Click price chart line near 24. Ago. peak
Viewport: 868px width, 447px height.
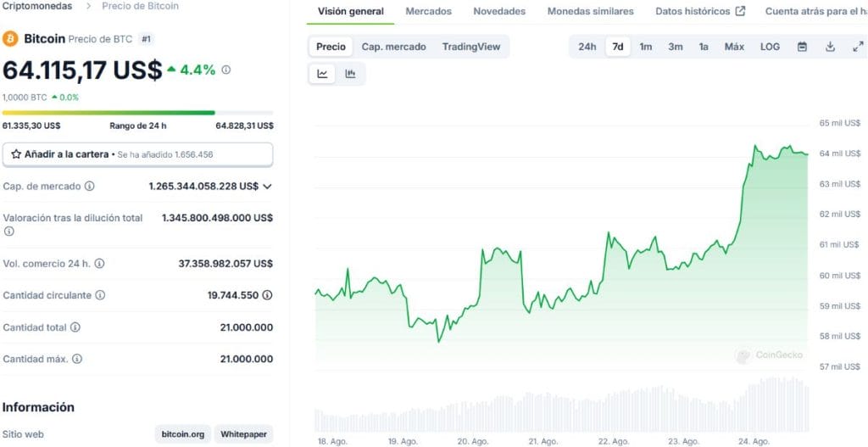754,146
